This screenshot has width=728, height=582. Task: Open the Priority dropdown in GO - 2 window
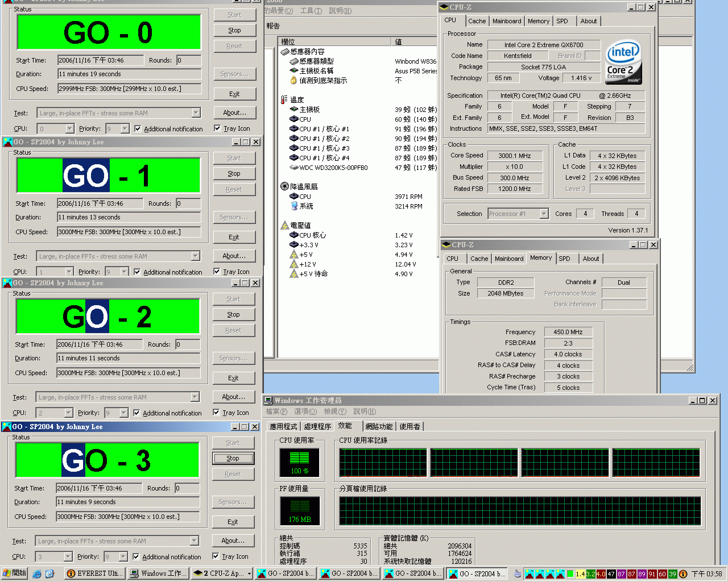(123, 413)
